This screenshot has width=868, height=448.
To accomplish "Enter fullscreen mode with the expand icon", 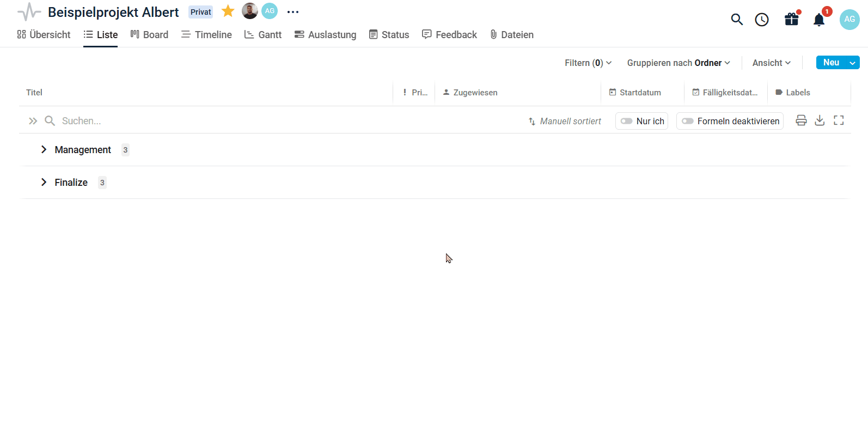I will tap(839, 120).
